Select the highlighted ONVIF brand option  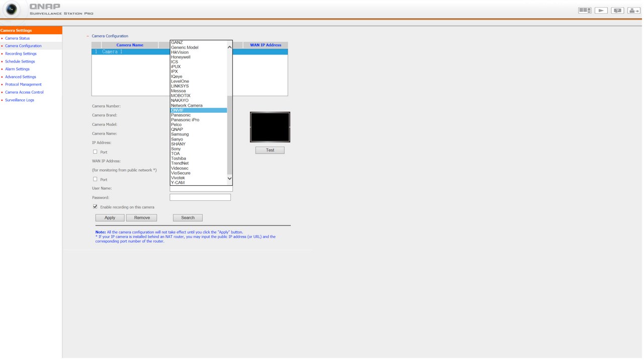pos(199,110)
